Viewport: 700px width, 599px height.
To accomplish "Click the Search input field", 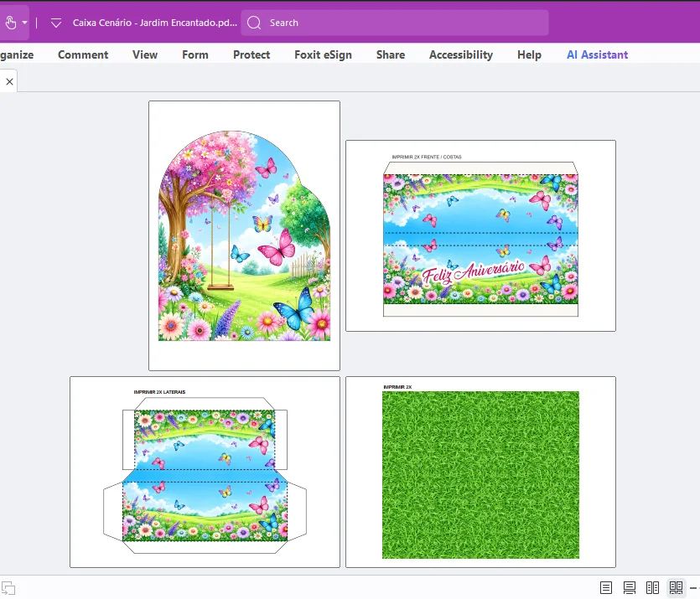I will [x=395, y=23].
